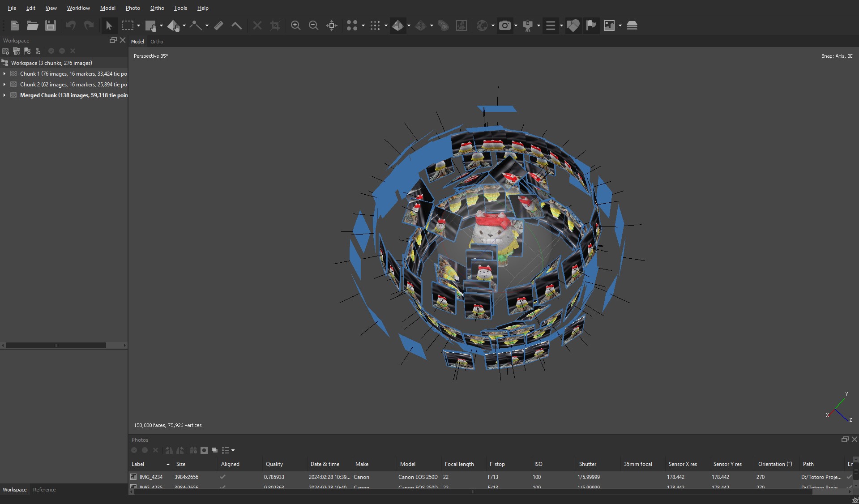This screenshot has width=859, height=504.
Task: Click the Save project icon
Action: (51, 26)
